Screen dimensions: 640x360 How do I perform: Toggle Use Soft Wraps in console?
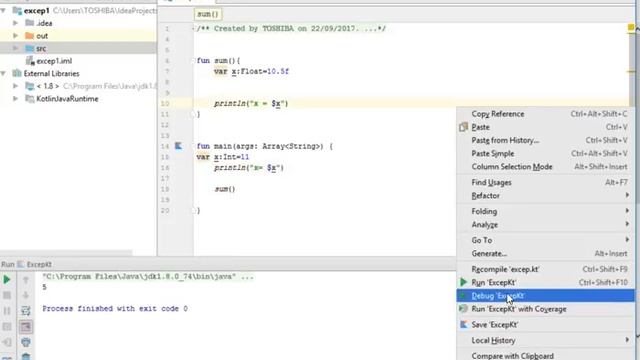[25, 311]
